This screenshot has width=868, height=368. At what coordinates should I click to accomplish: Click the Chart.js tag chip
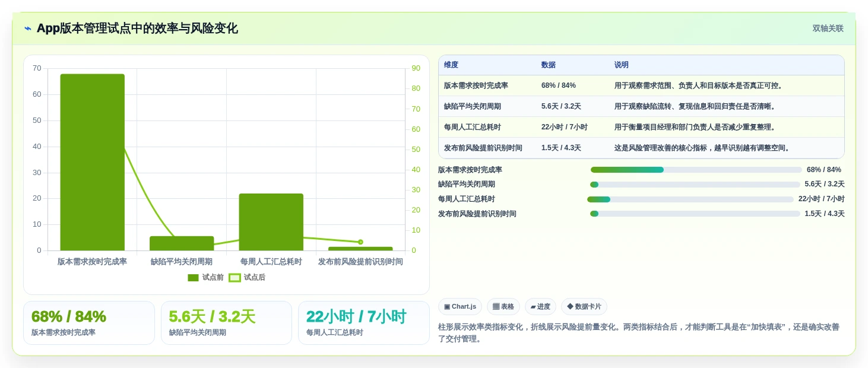point(460,307)
